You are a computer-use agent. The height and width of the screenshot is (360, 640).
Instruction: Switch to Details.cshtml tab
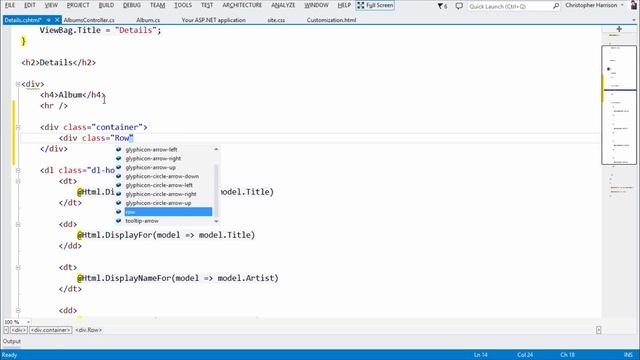[23, 20]
